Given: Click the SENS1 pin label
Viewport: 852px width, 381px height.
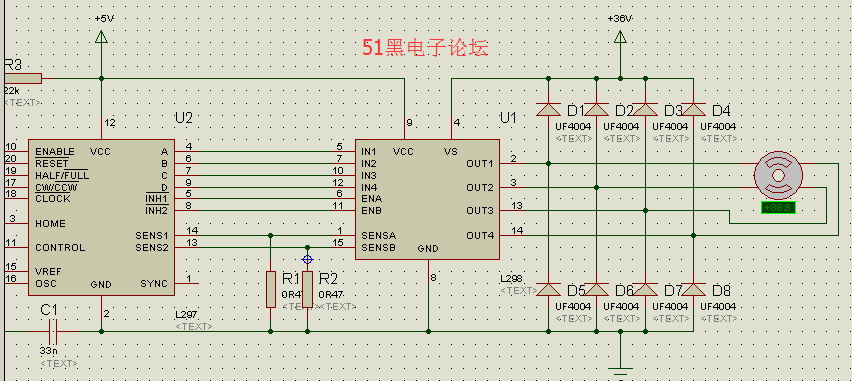Looking at the screenshot, I should 152,235.
